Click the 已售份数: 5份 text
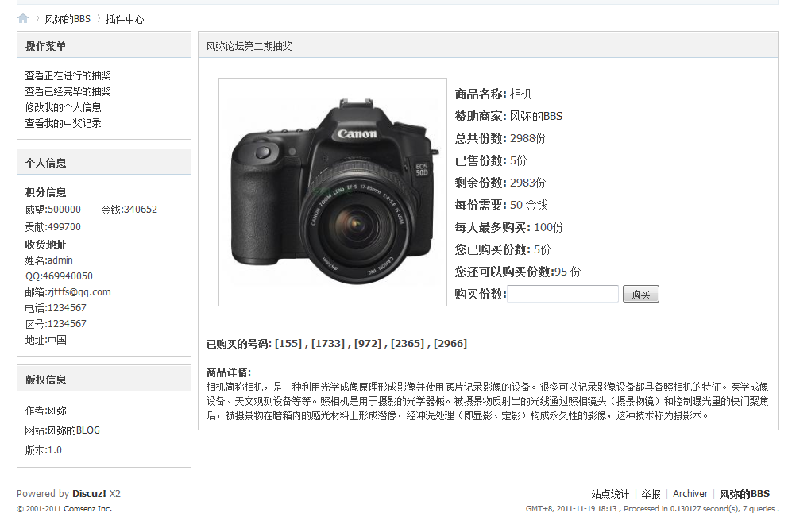This screenshot has height=532, width=792. tap(490, 160)
